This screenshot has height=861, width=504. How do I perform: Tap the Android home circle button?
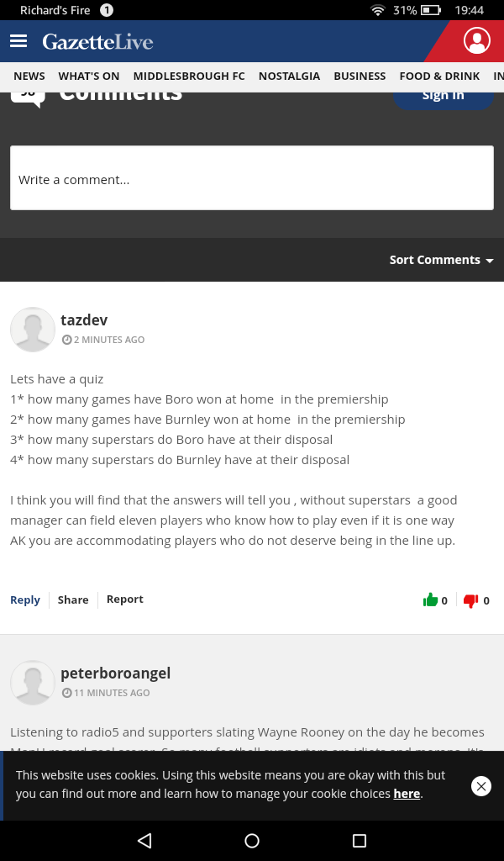point(252,841)
